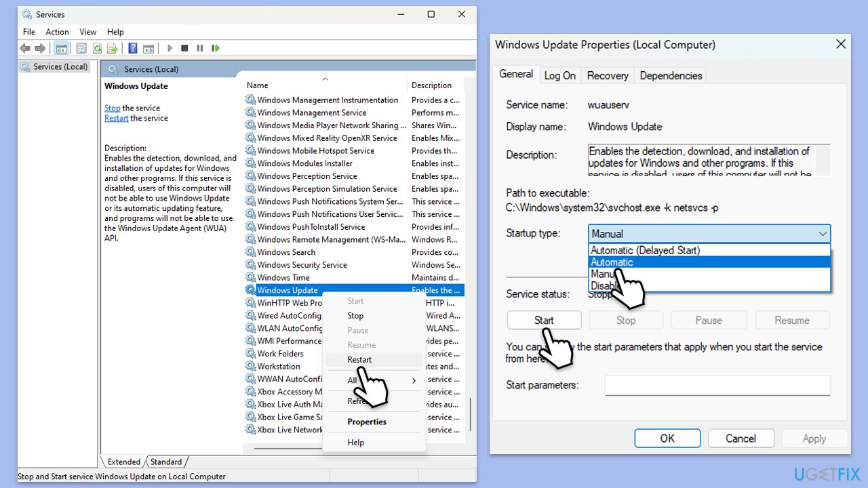Click gear icon beside Windows Modules Installer
Image resolution: width=868 pixels, height=488 pixels.
click(251, 163)
